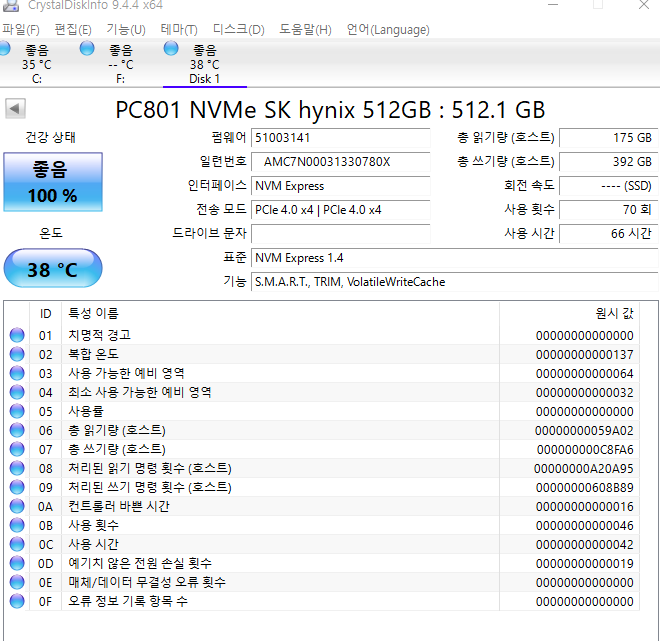Click the firmware field 51003141
Screen dimensions: 660x641
pyautogui.click(x=341, y=138)
